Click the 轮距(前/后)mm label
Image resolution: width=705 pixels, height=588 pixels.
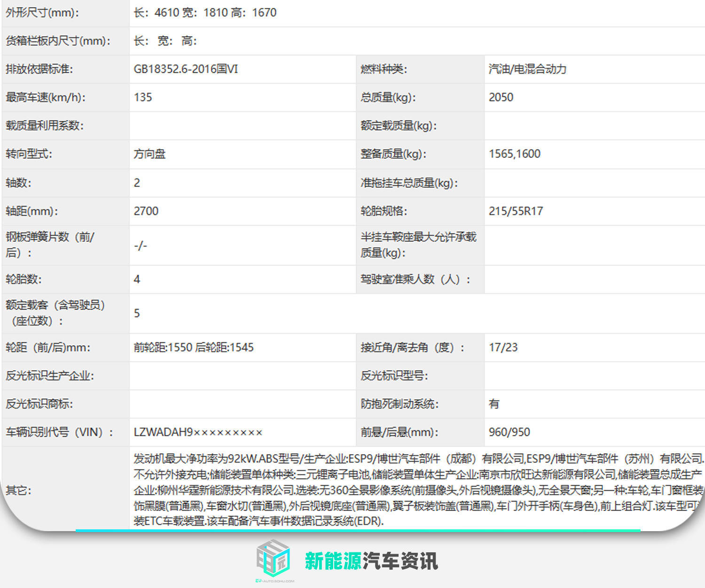48,347
